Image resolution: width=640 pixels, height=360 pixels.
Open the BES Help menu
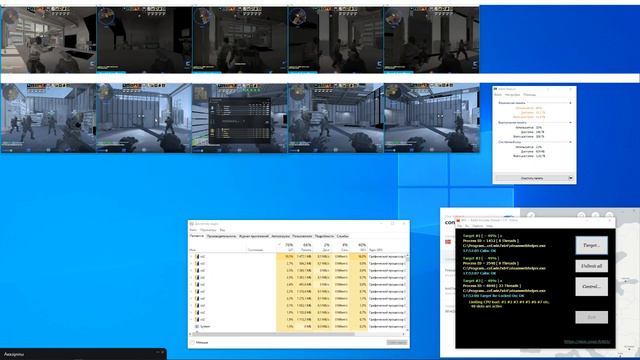[489, 226]
